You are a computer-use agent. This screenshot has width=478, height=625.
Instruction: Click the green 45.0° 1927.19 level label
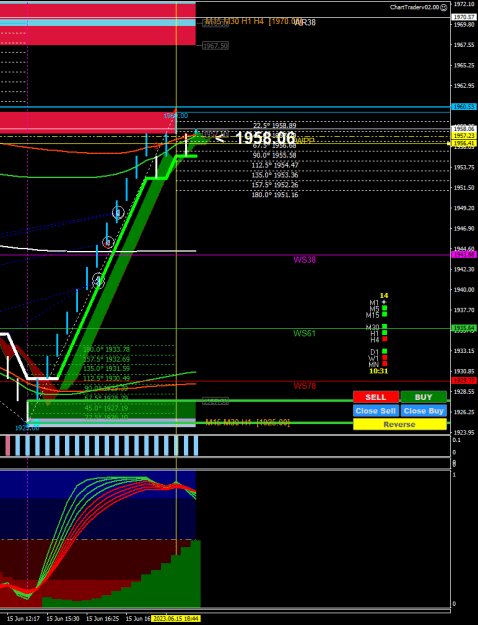coord(106,408)
